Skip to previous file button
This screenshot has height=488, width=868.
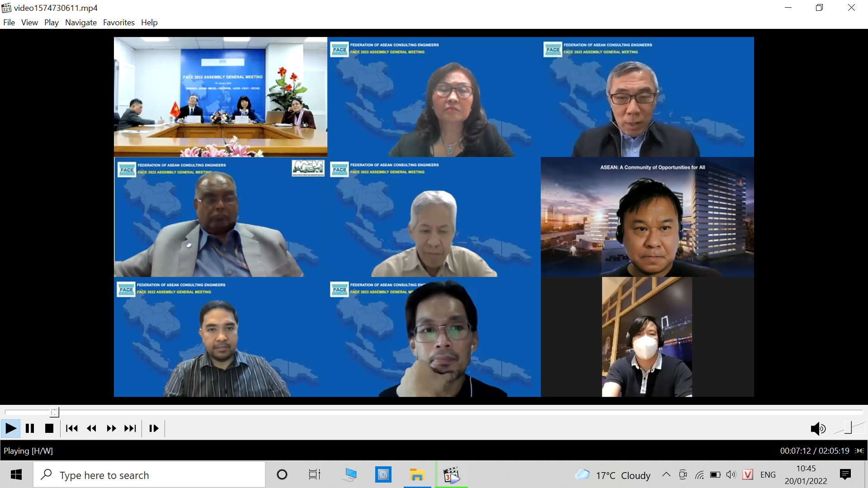[x=71, y=428]
